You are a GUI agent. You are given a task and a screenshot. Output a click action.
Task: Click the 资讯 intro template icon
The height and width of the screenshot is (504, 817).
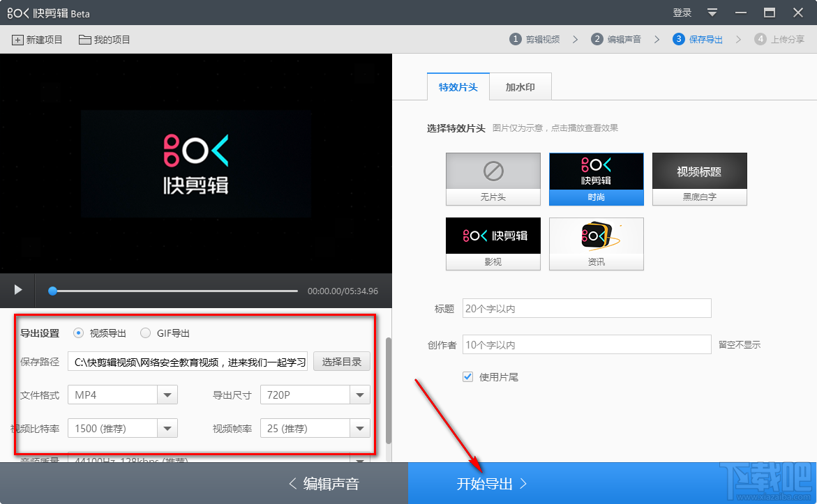[x=597, y=238]
